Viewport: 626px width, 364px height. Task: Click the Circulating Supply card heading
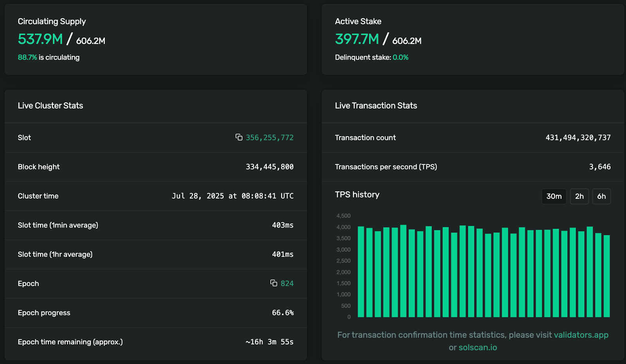[x=51, y=21]
